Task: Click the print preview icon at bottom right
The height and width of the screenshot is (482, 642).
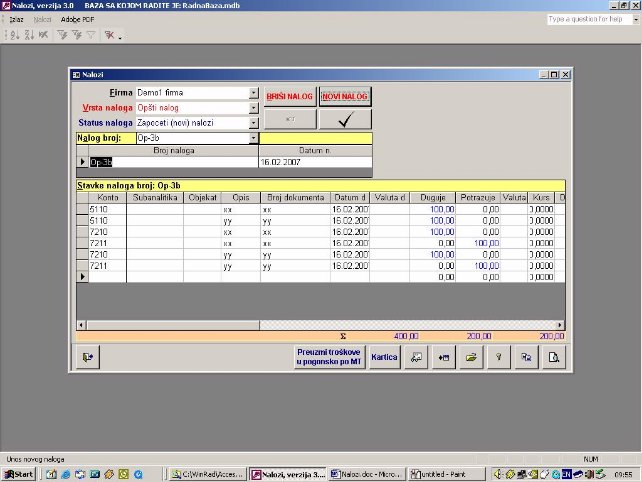Action: pos(552,357)
